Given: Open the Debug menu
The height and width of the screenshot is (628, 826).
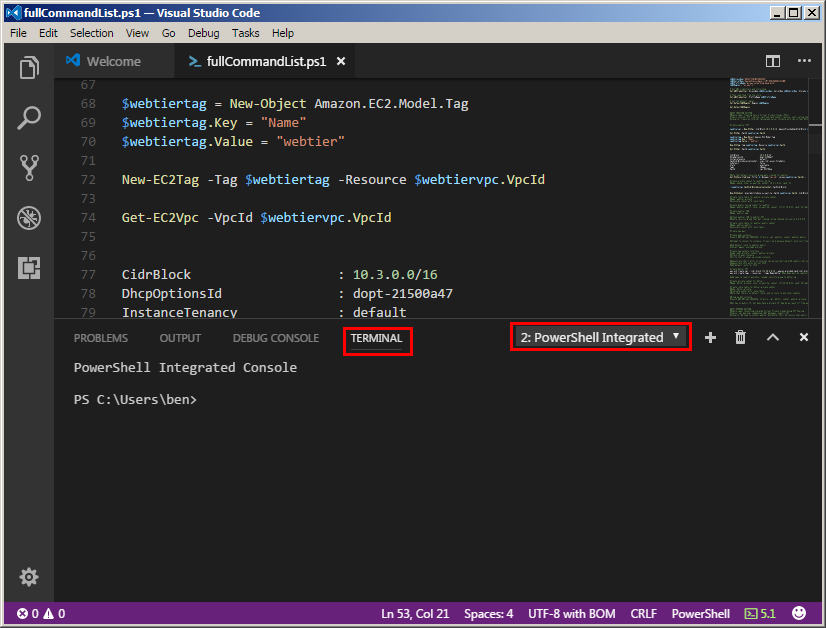Looking at the screenshot, I should pyautogui.click(x=203, y=33).
